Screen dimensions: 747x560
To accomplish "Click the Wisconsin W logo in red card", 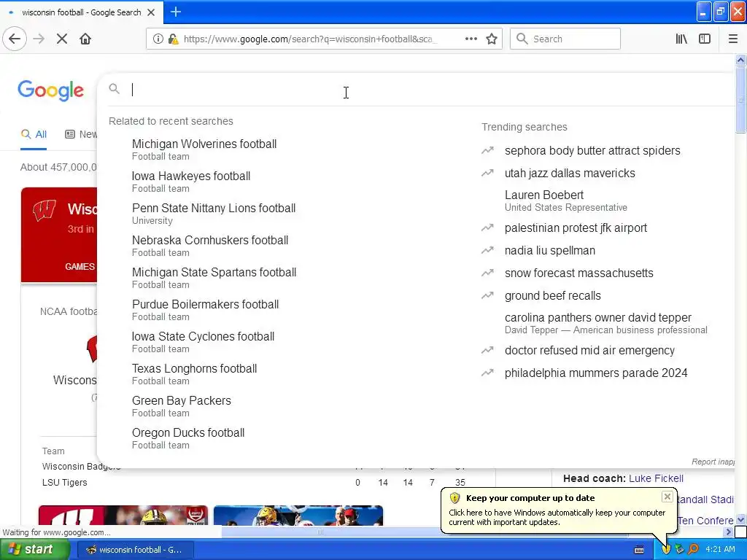I will click(x=44, y=210).
